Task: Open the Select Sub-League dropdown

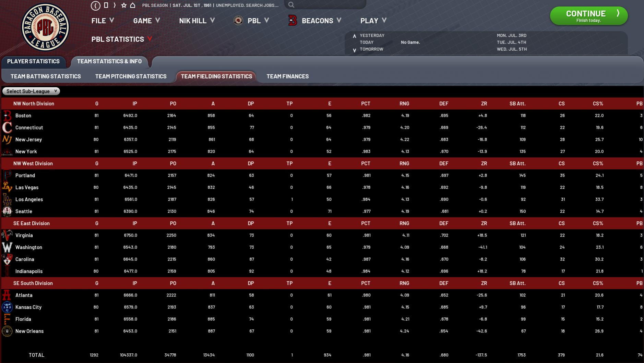Action: (31, 91)
